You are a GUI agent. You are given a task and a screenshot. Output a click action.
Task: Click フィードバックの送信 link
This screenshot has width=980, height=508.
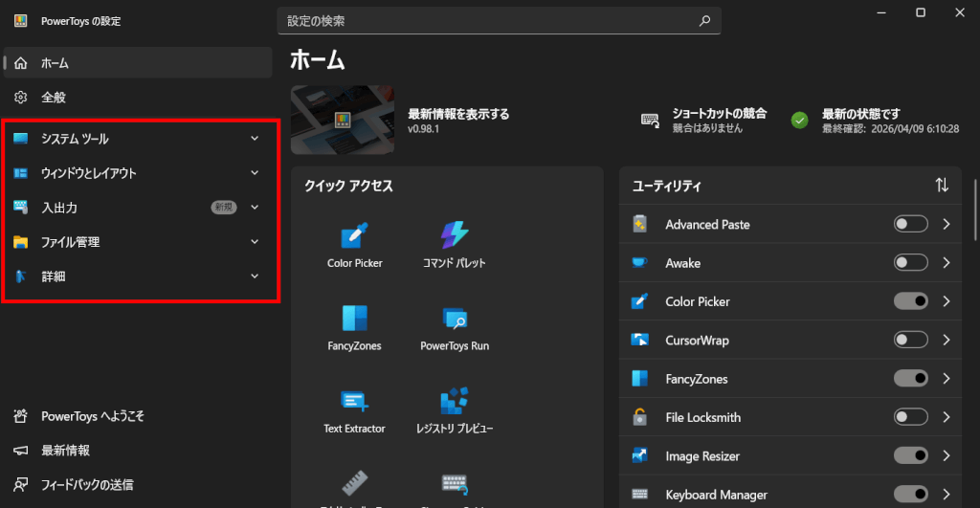pos(86,485)
